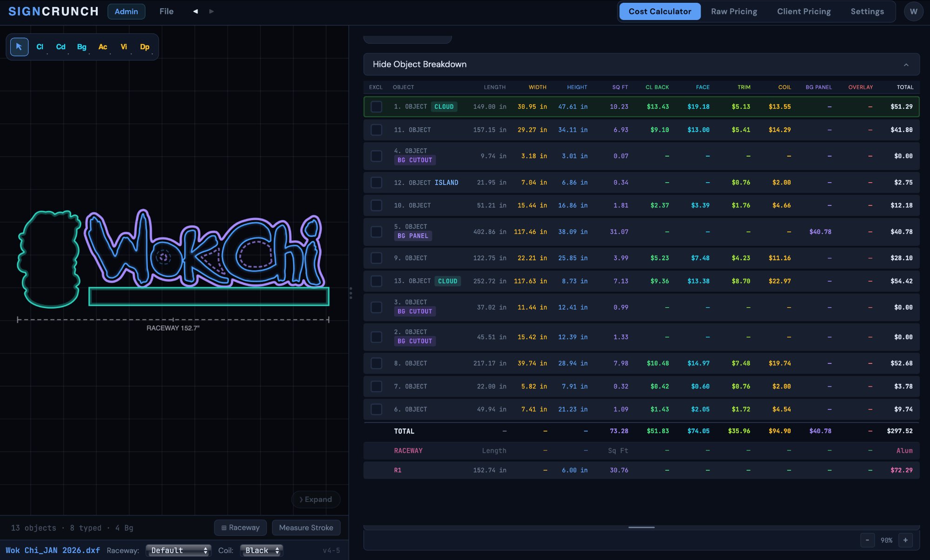Select the Bg background tool
Viewport: 930px width, 560px height.
[x=82, y=47]
